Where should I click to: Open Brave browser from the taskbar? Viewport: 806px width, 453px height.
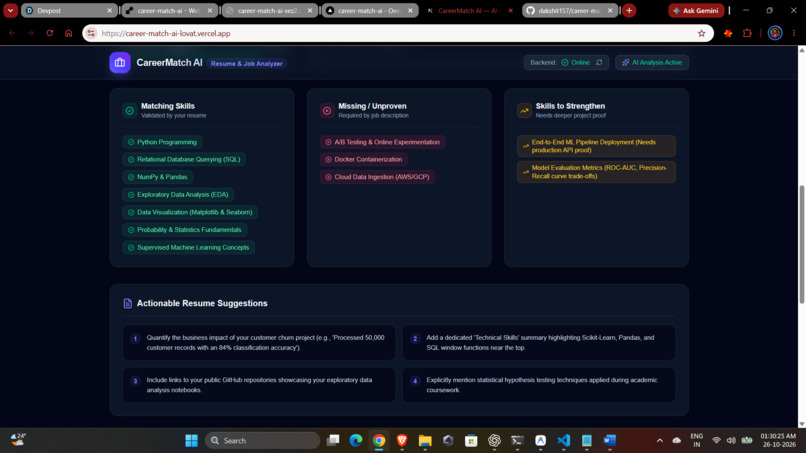coord(402,441)
